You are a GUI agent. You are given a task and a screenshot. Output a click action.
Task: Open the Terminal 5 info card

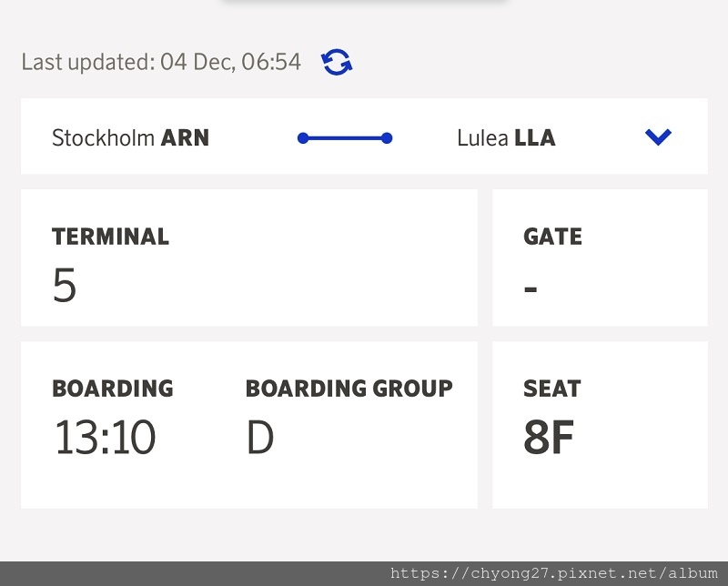[x=248, y=258]
